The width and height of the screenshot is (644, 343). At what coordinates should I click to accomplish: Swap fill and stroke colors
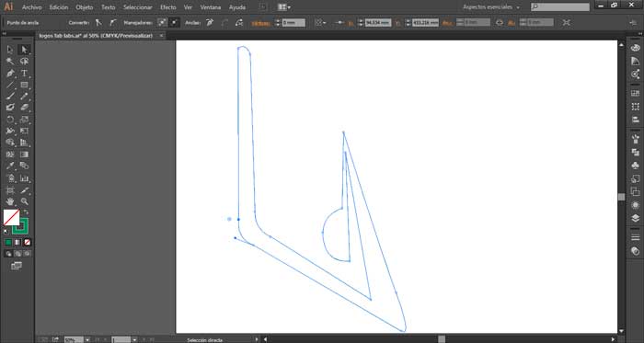[26, 212]
